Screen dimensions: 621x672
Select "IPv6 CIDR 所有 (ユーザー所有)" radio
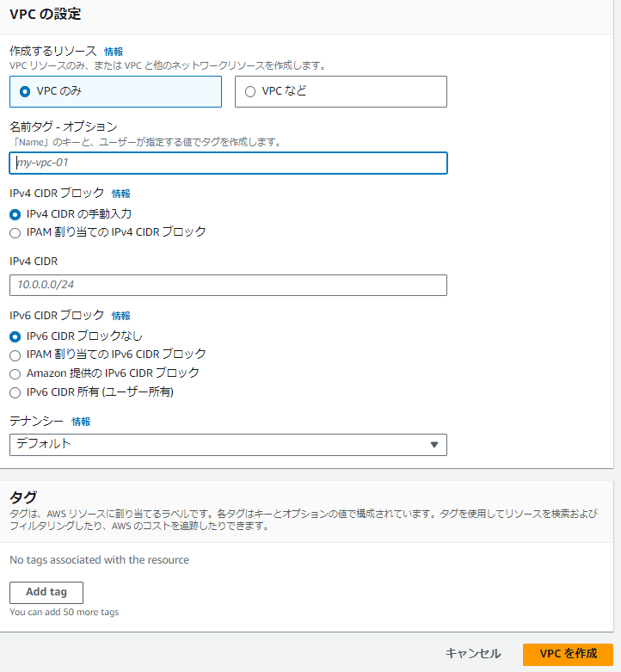[15, 392]
